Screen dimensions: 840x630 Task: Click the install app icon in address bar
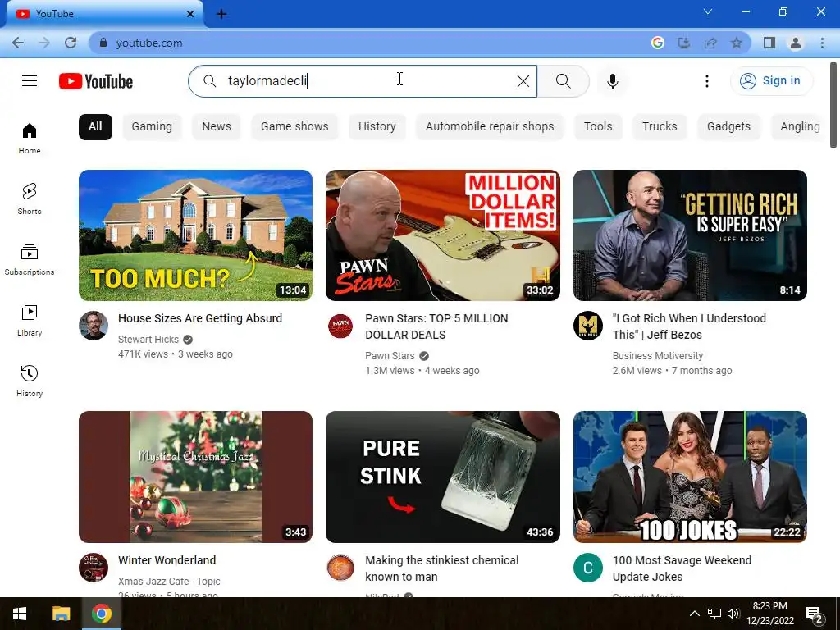click(684, 43)
